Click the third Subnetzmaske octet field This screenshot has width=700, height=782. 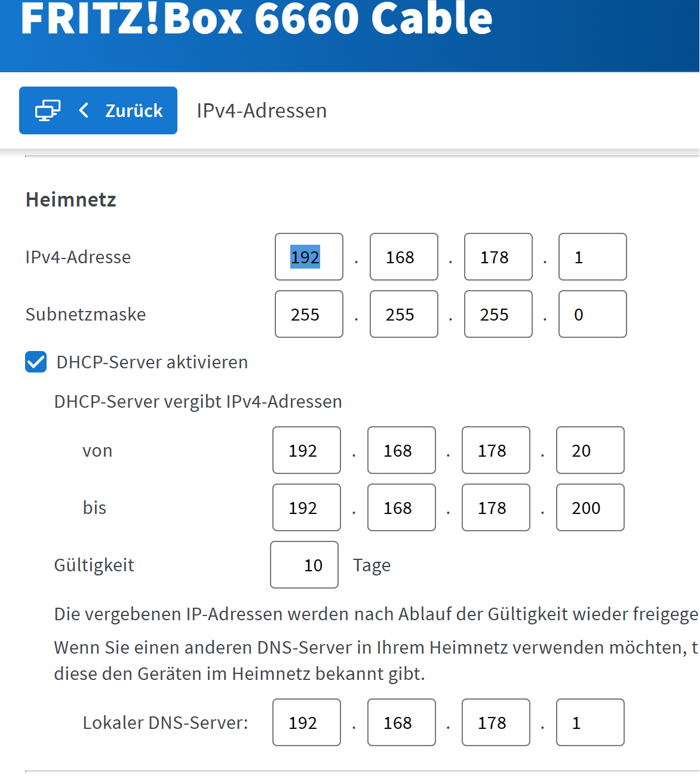tap(498, 315)
